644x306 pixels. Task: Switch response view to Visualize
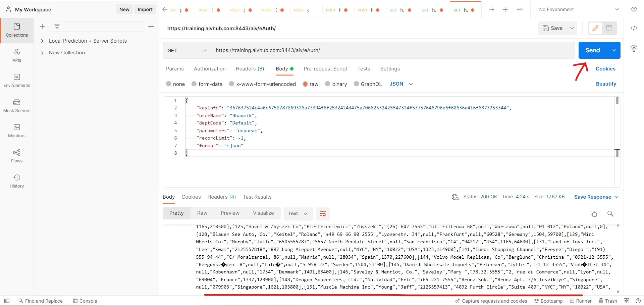tap(263, 213)
